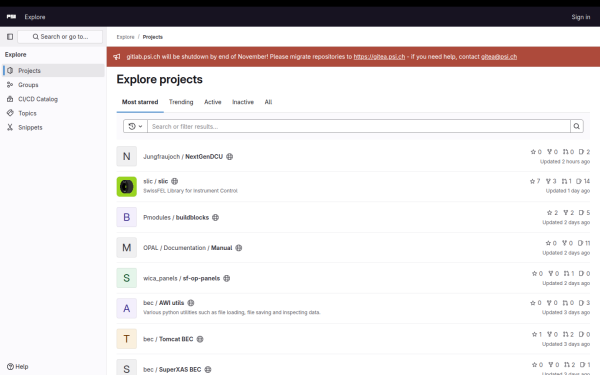This screenshot has height=375, width=600.
Task: Click Sign in
Action: pos(580,17)
